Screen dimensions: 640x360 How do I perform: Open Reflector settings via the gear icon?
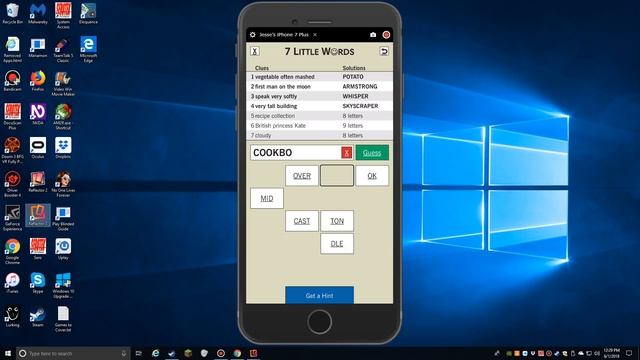click(x=253, y=35)
